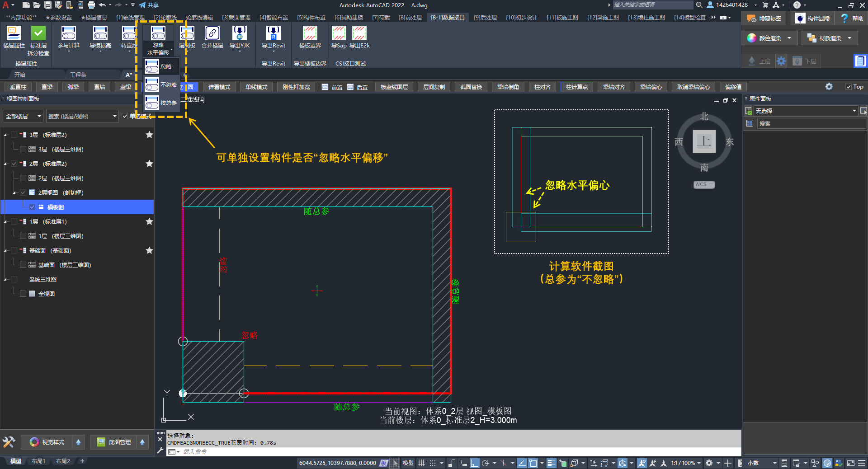Collapse the 3层 (标准层2) tree node

(x=6, y=135)
